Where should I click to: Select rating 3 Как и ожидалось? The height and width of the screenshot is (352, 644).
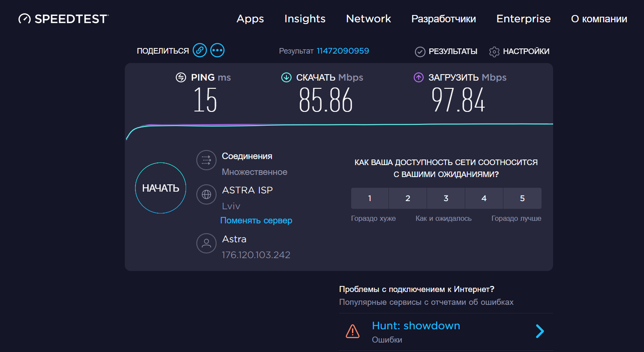pyautogui.click(x=446, y=198)
